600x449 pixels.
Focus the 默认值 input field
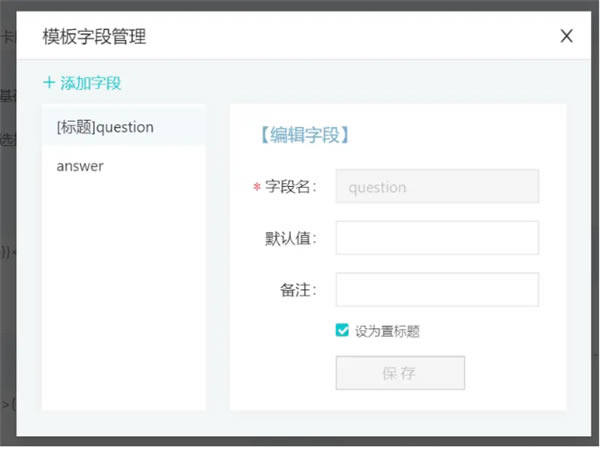point(437,238)
